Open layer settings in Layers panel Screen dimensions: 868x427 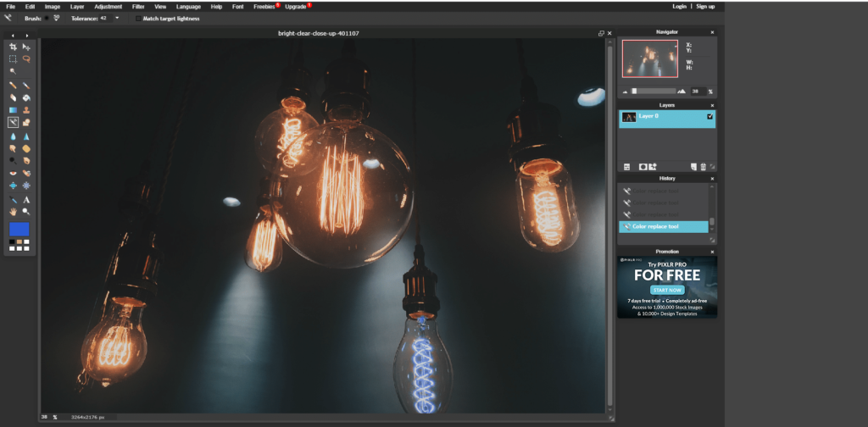click(626, 167)
